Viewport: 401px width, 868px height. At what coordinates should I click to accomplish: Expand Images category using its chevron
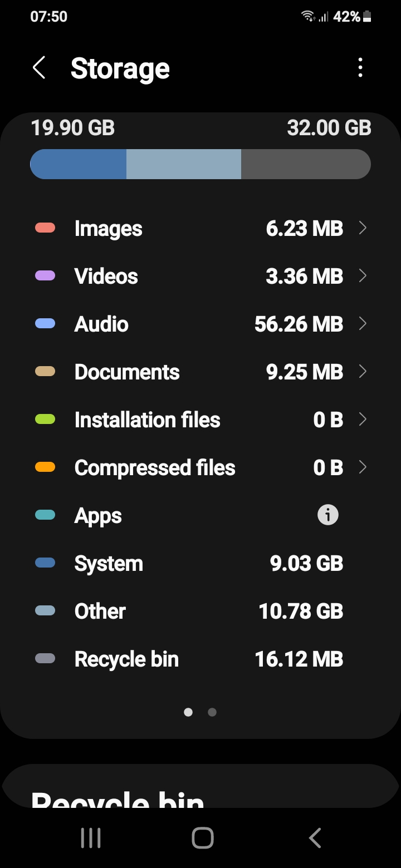[363, 228]
